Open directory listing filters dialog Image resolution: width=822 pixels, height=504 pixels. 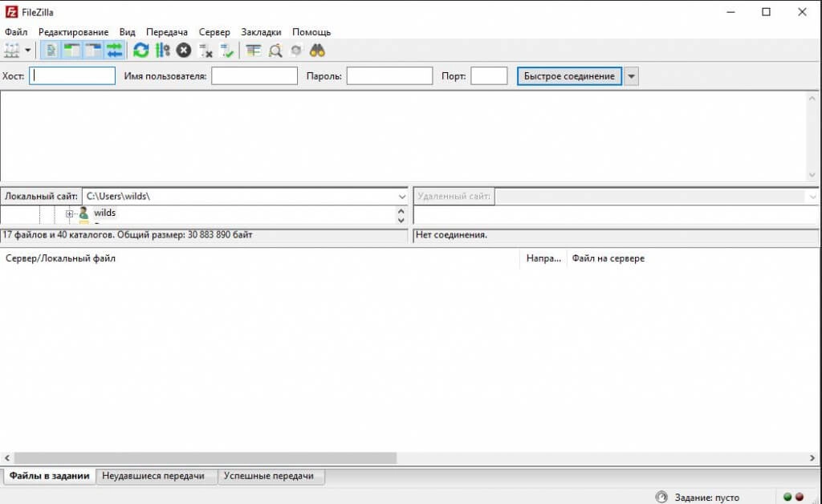click(x=254, y=51)
